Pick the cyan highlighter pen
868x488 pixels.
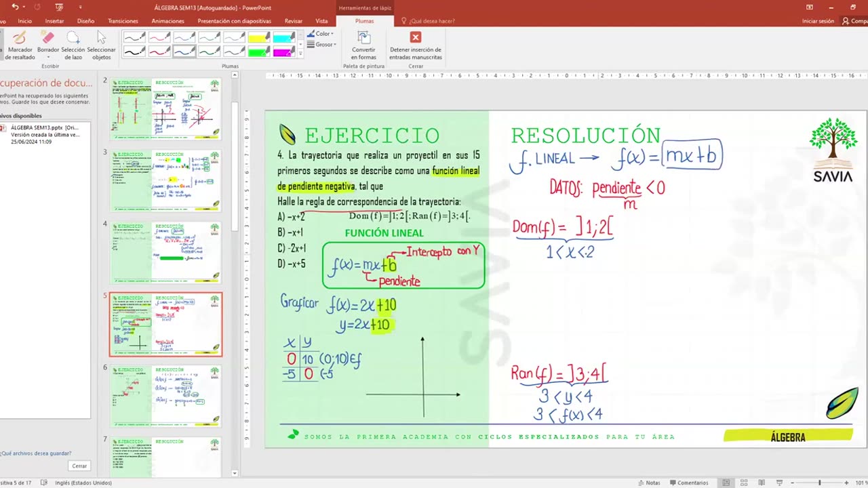284,37
